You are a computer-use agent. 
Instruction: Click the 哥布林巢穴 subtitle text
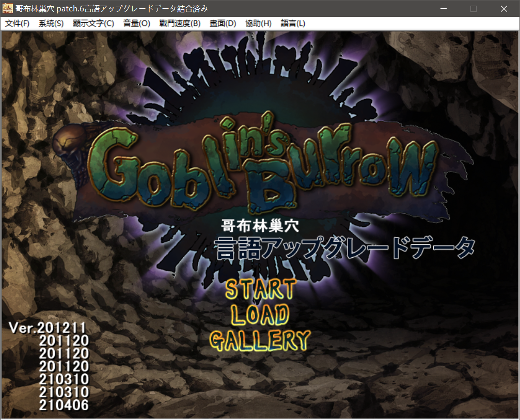pos(260,226)
